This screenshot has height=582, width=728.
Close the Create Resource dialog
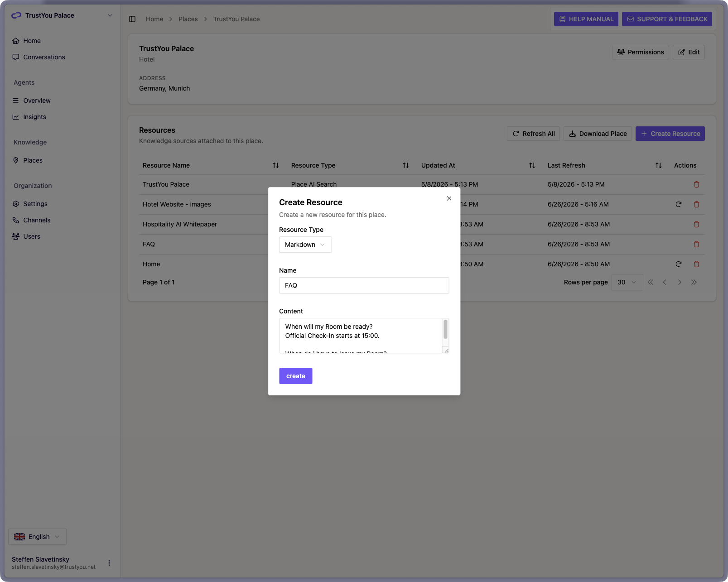[449, 198]
